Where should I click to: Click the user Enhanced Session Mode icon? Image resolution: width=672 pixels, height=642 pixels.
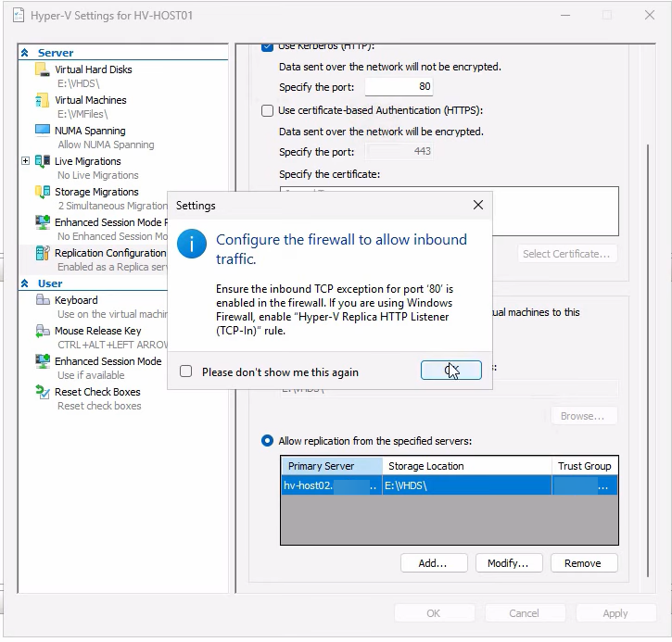[42, 361]
